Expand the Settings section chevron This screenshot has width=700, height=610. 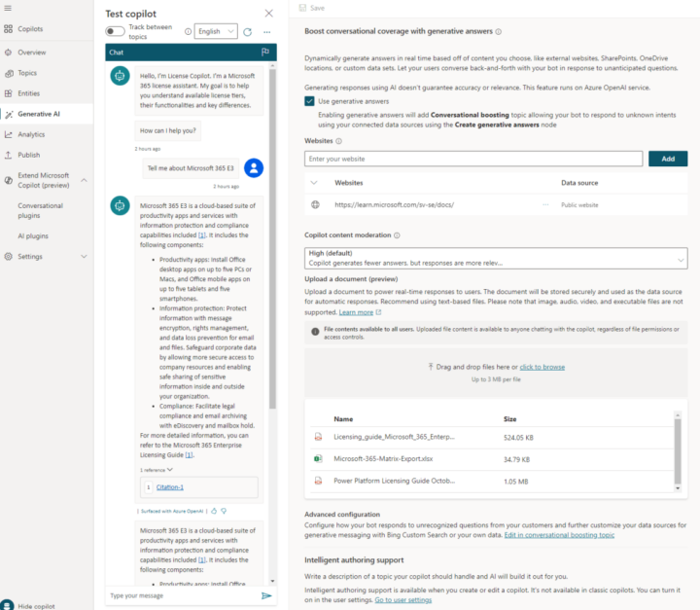coord(84,257)
